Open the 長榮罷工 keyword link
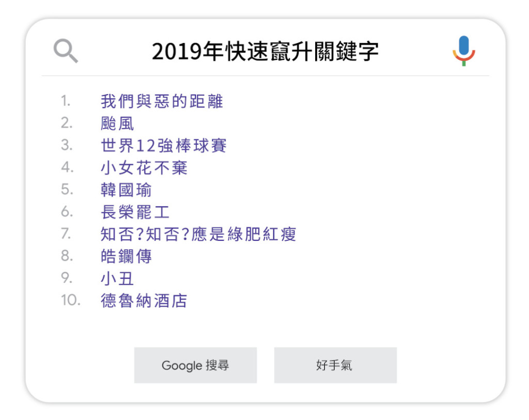This screenshot has height=420, width=529. pyautogui.click(x=135, y=212)
